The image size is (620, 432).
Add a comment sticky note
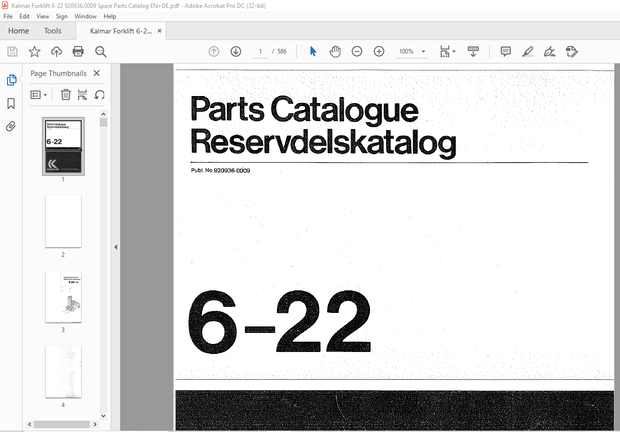tap(506, 51)
